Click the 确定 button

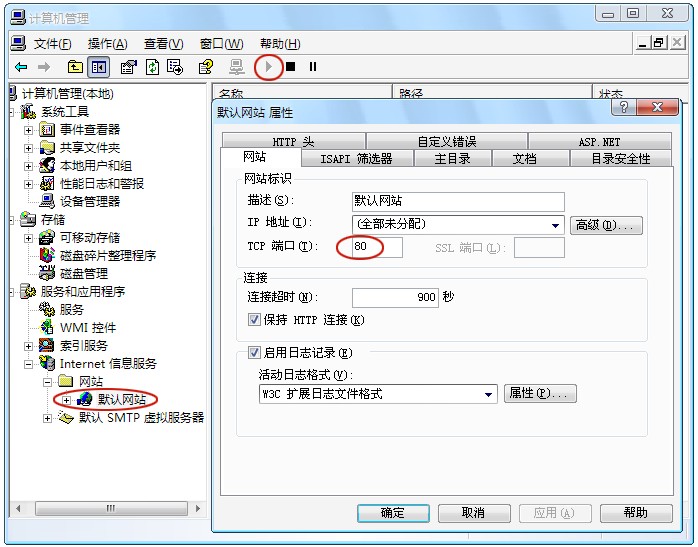pos(393,513)
